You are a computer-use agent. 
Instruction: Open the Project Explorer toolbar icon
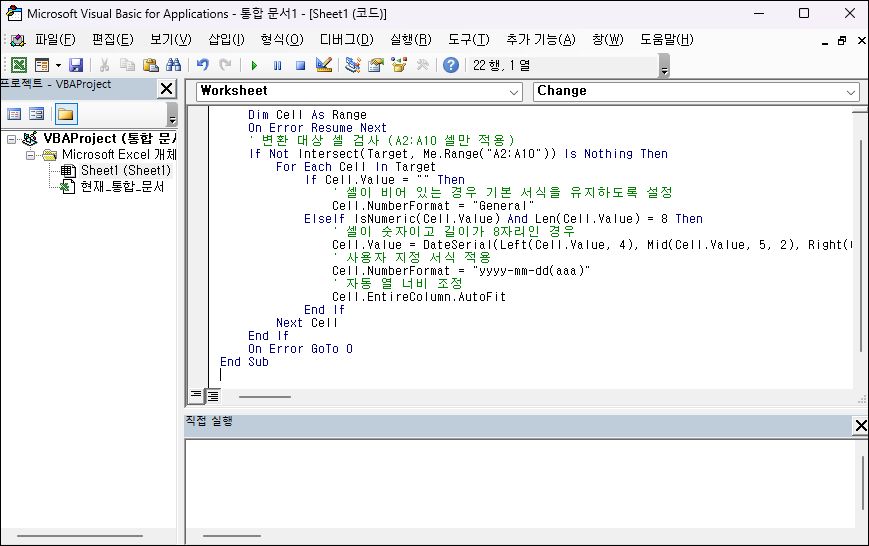(352, 65)
